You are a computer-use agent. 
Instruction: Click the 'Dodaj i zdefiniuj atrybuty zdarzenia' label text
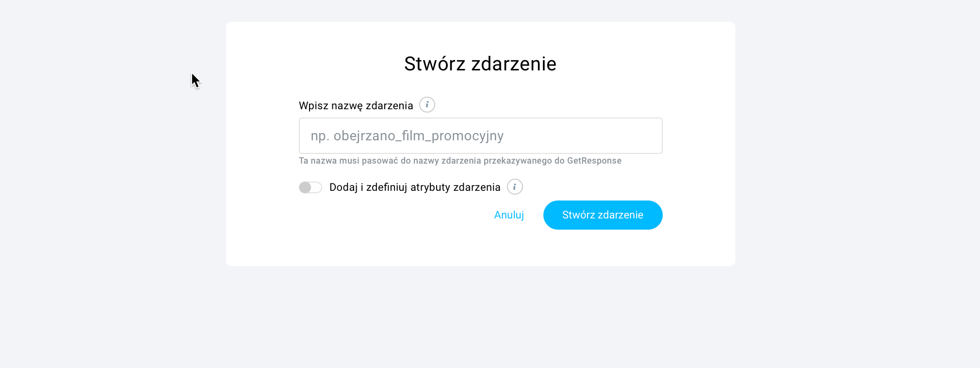[x=415, y=187]
